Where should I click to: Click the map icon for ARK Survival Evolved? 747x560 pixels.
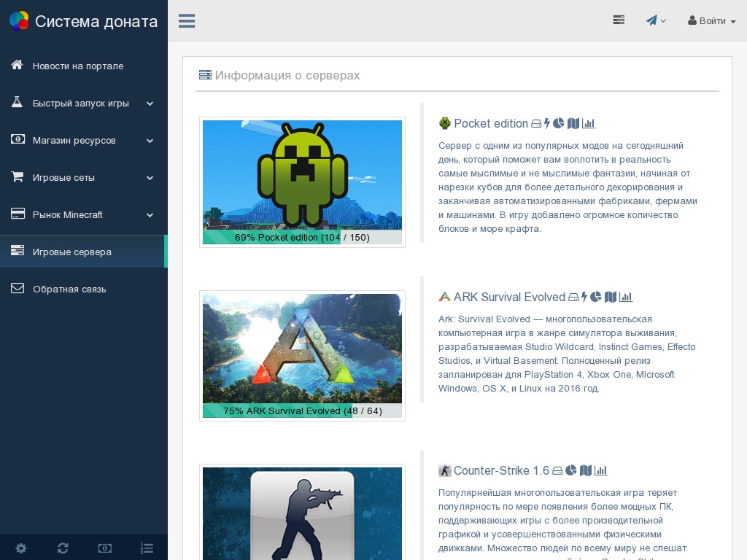pos(611,297)
